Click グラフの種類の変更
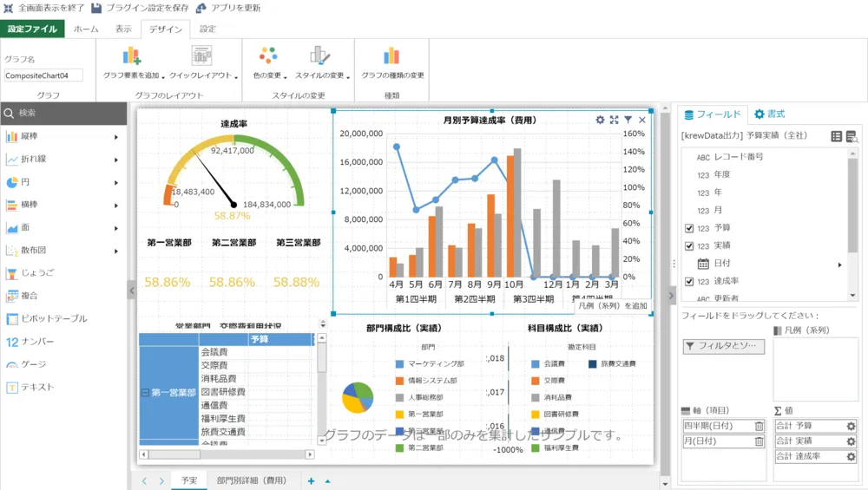 (392, 63)
